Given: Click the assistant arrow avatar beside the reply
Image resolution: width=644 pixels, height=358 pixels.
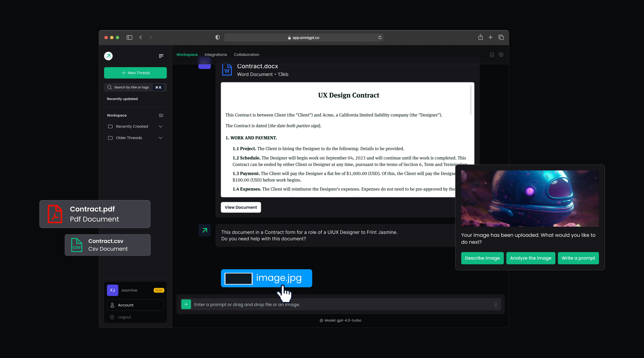Looking at the screenshot, I should [205, 230].
